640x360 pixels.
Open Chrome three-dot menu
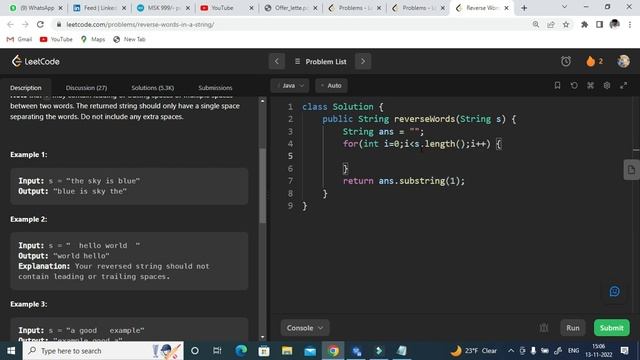click(x=630, y=24)
